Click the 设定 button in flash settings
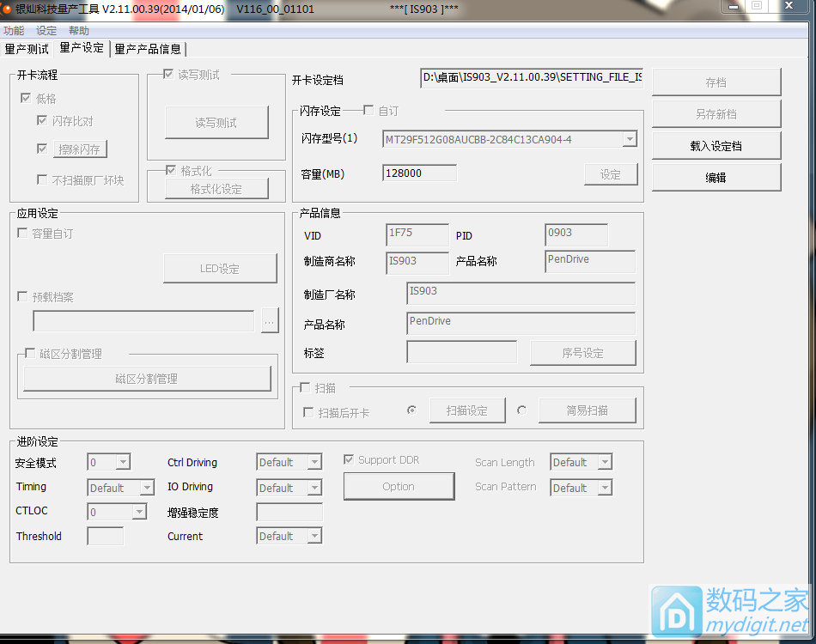816x644 pixels. pyautogui.click(x=611, y=175)
